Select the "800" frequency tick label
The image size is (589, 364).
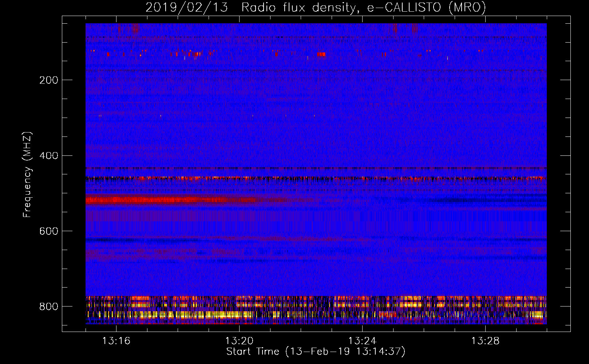pos(49,306)
